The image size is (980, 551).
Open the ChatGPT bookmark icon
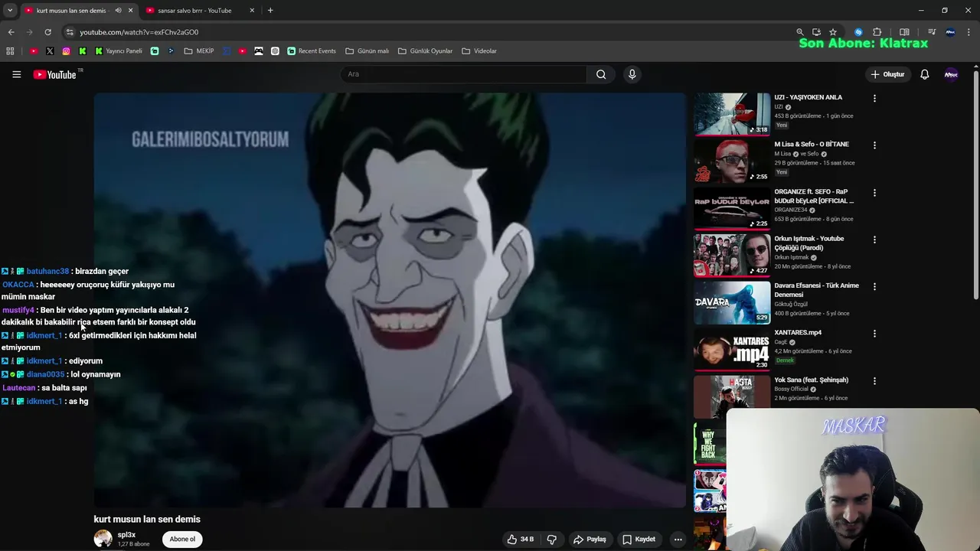pyautogui.click(x=275, y=51)
